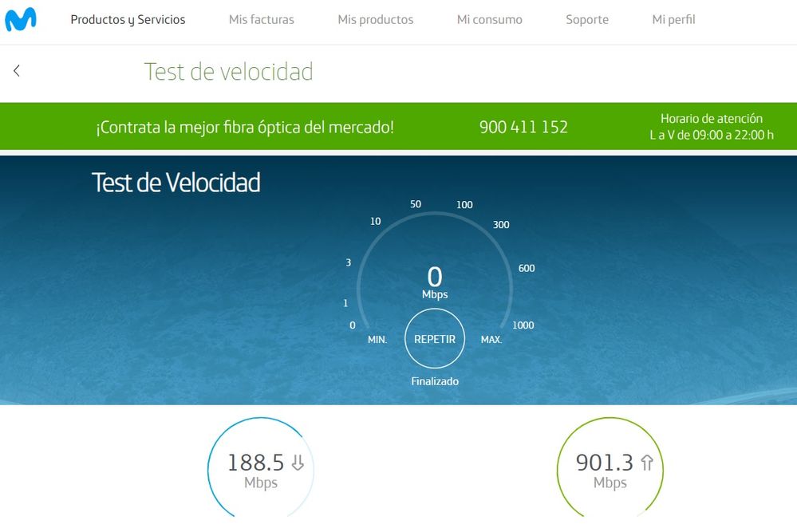Open Mis facturas
This screenshot has height=532, width=797.
(x=261, y=19)
